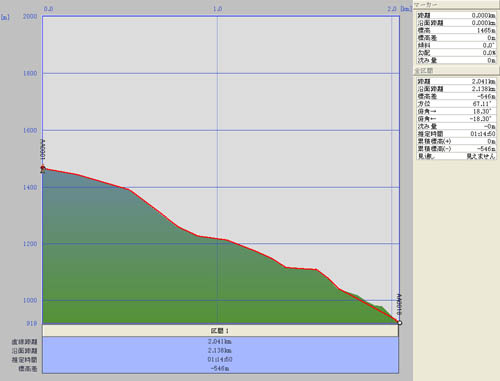This screenshot has width=500, height=381.
Task: Click the red profile line at 1.0 km gridline
Action: pos(218,239)
